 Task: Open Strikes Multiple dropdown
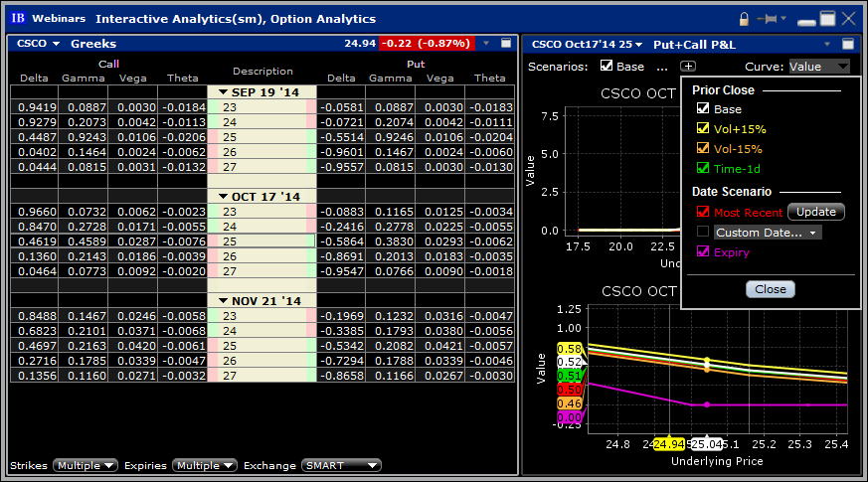86,466
